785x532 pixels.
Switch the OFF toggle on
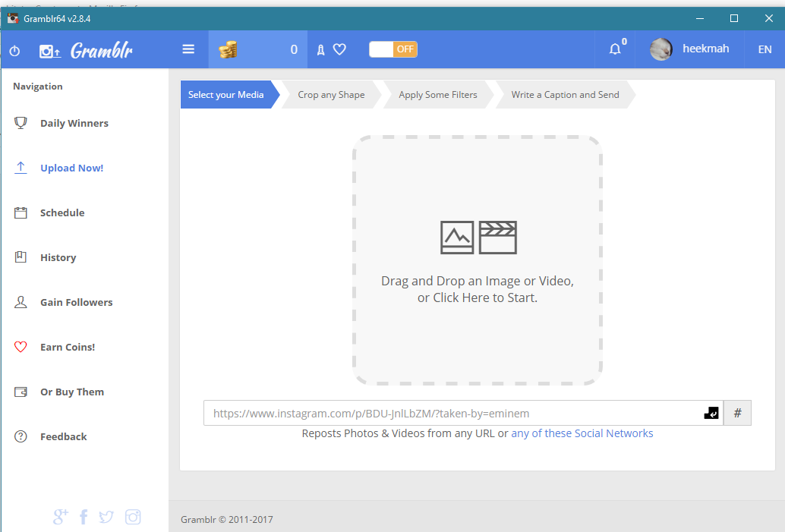pyautogui.click(x=393, y=49)
